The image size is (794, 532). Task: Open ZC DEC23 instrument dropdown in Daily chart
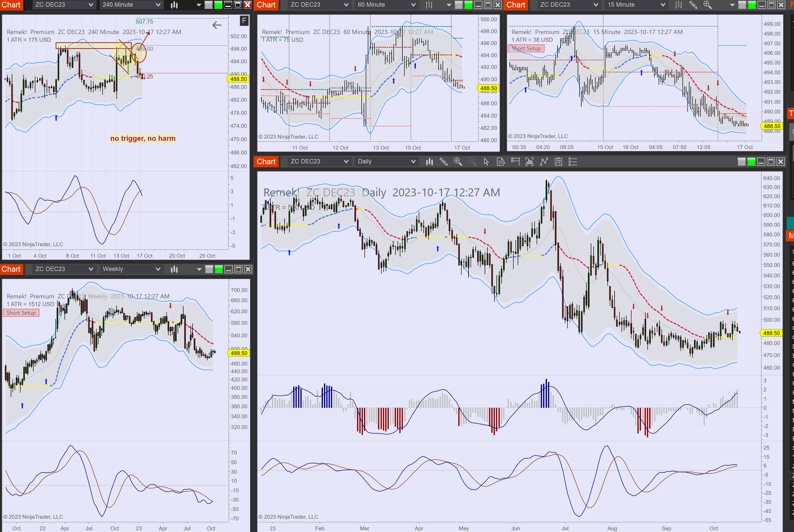(319, 162)
